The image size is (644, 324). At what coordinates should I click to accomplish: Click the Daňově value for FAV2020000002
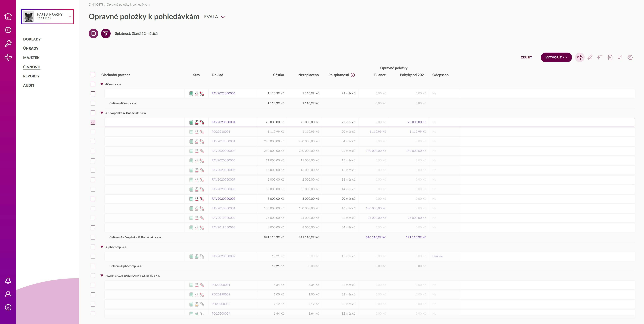(x=437, y=256)
